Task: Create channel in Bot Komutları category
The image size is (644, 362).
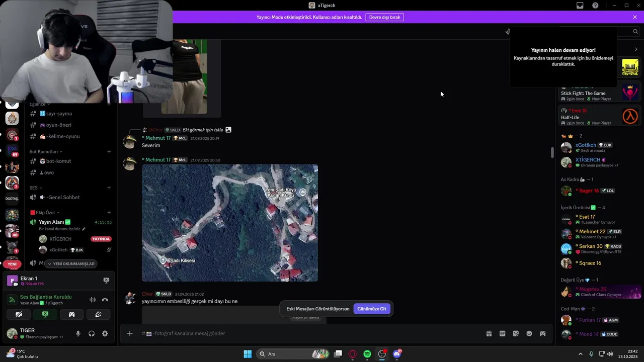Action: pos(109,151)
